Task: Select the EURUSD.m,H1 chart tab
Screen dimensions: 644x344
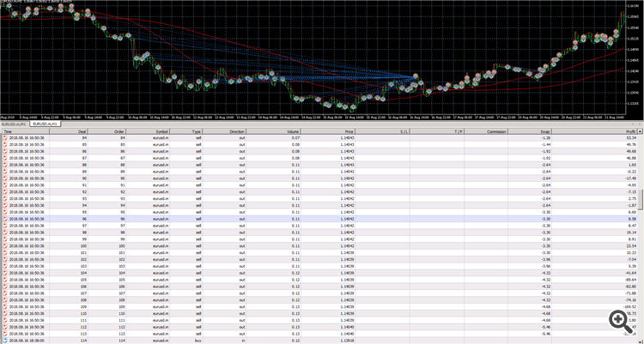Action: pos(46,124)
